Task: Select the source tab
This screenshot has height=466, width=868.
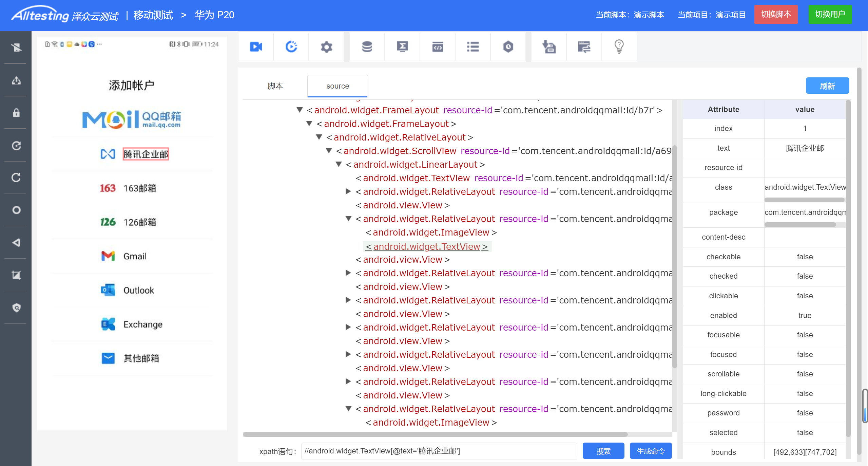Action: [x=337, y=86]
